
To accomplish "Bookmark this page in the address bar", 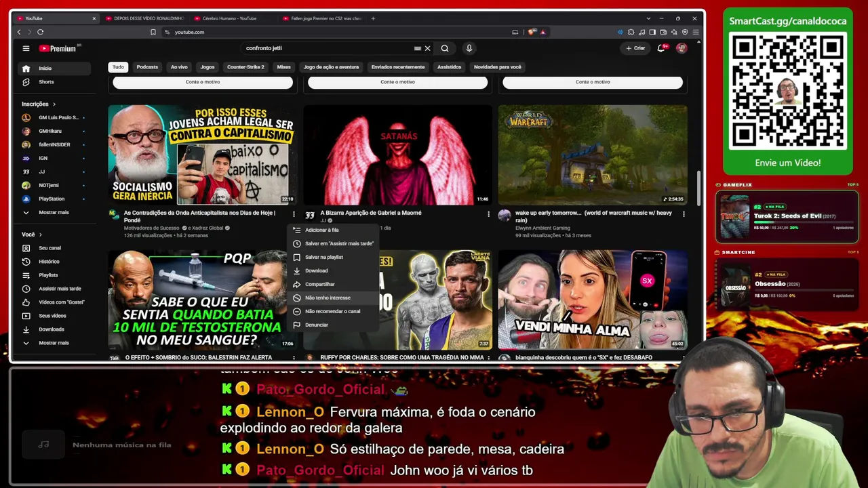I will point(153,32).
